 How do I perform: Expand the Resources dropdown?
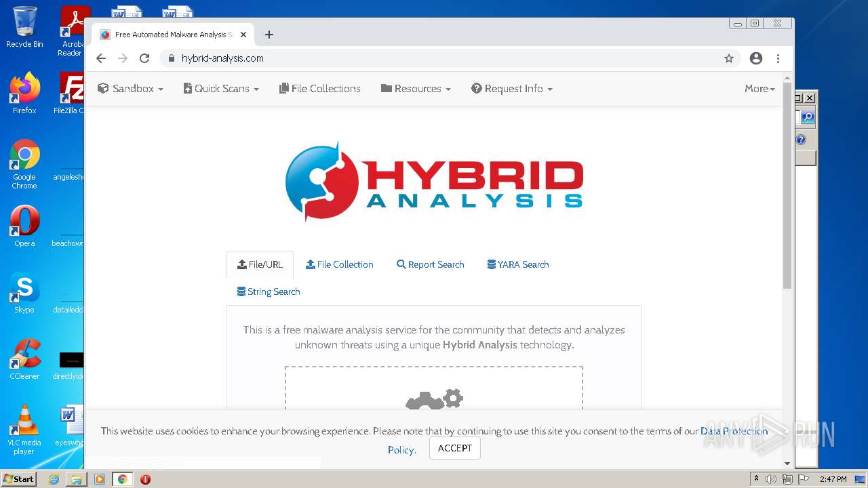point(416,89)
